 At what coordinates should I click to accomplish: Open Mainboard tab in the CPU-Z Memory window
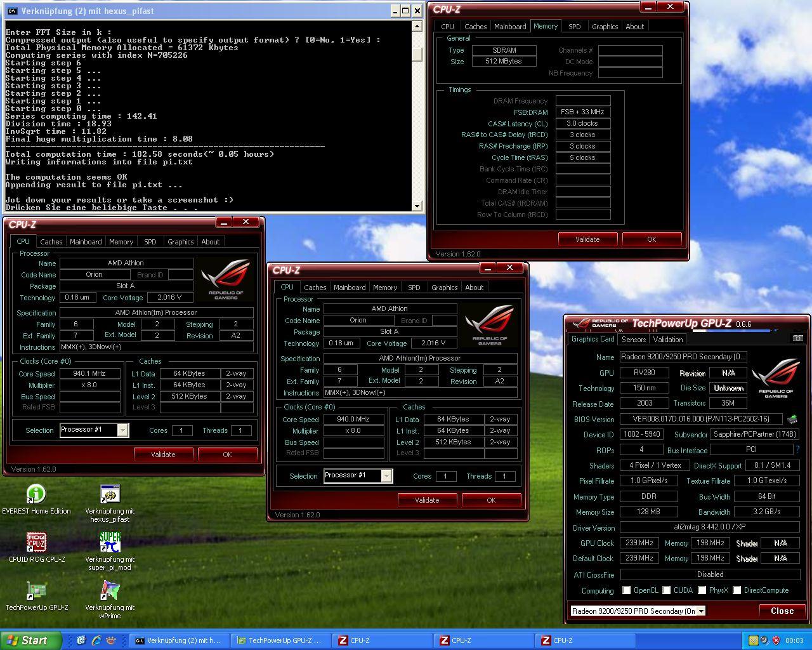coord(510,27)
